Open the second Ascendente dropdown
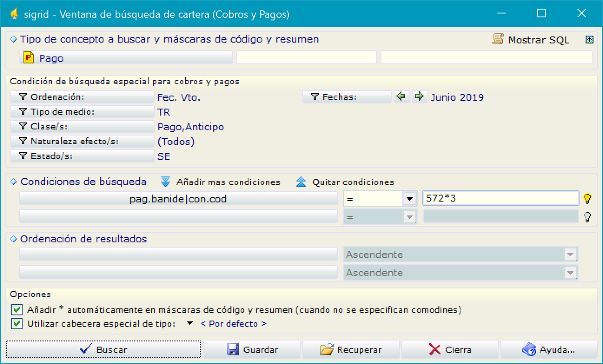The image size is (603, 364). point(570,273)
